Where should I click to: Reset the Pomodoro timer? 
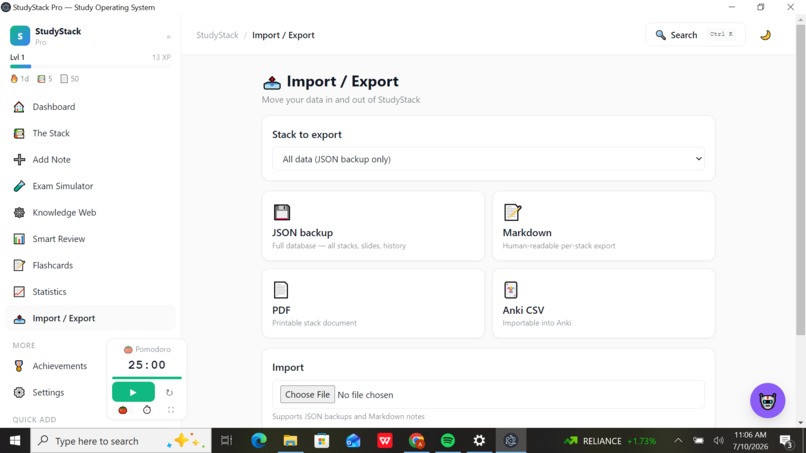(169, 392)
